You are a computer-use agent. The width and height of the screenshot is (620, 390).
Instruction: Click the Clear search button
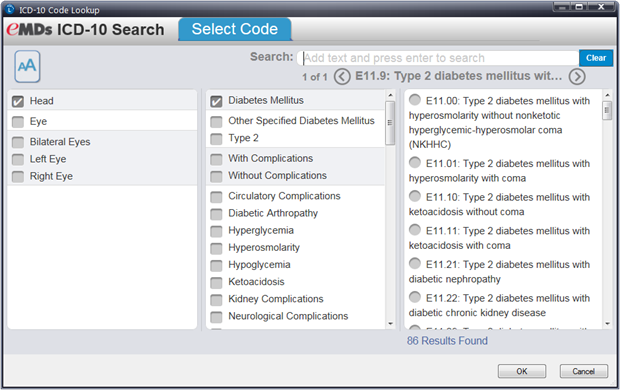(x=596, y=58)
